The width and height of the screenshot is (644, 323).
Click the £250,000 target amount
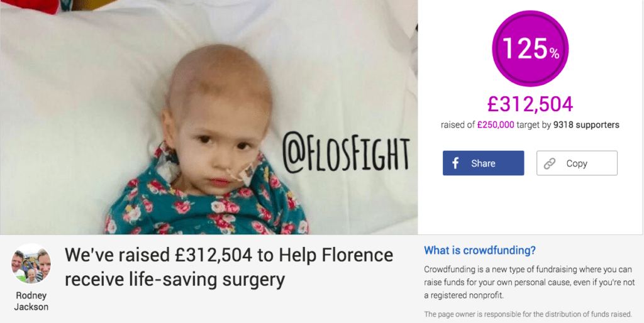pos(496,125)
